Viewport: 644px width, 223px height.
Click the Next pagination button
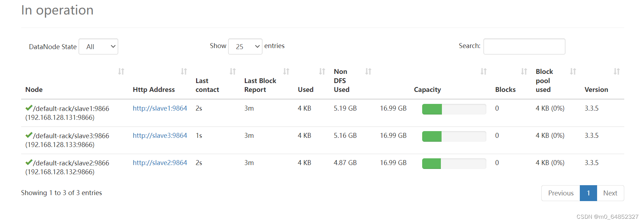click(610, 193)
